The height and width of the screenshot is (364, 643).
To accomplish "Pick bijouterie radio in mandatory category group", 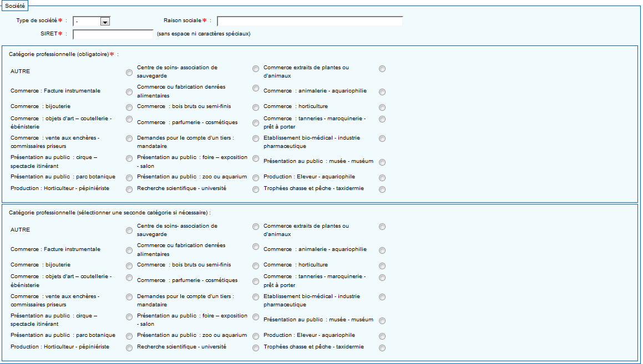I will pos(129,107).
